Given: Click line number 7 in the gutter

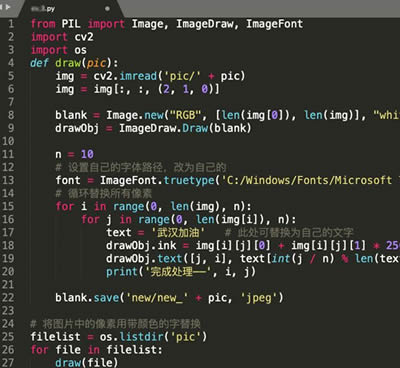Looking at the screenshot, I should coord(11,102).
